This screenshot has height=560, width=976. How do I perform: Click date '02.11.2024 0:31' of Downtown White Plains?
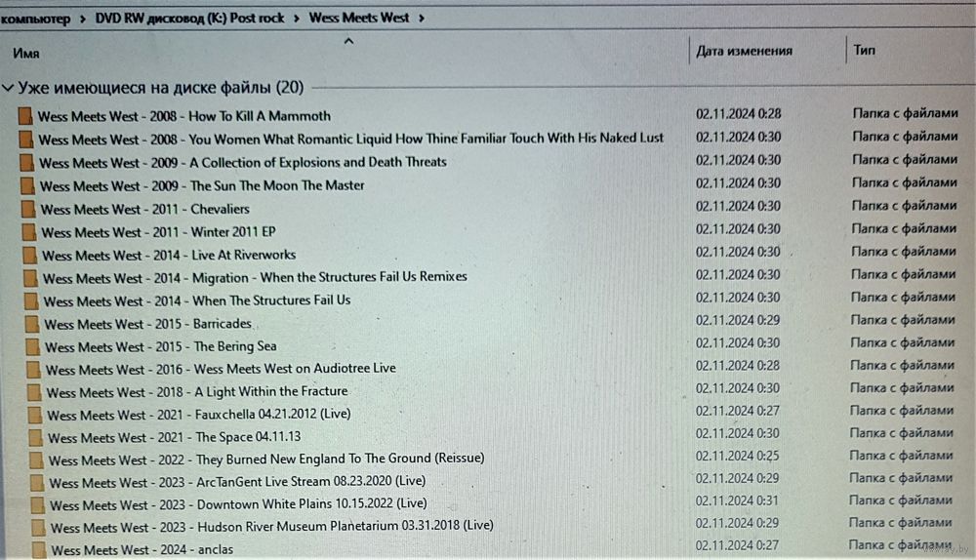point(737,500)
